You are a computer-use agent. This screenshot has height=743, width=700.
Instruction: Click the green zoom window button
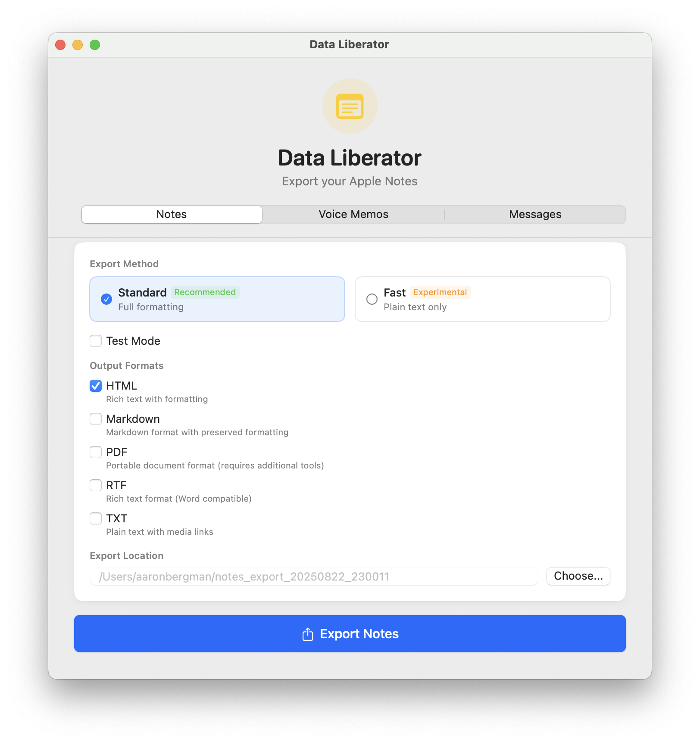pos(95,45)
